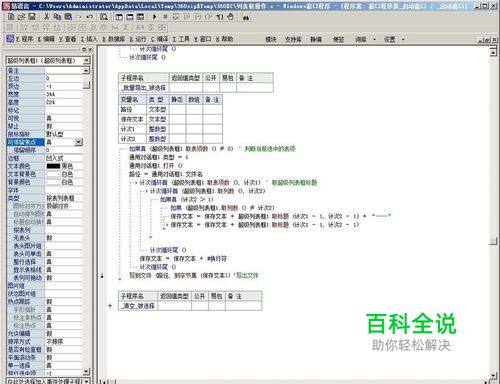Screen dimensions: 500x384
Task: Click the 整数型 type cell for 计次2
Action: pyautogui.click(x=158, y=139)
